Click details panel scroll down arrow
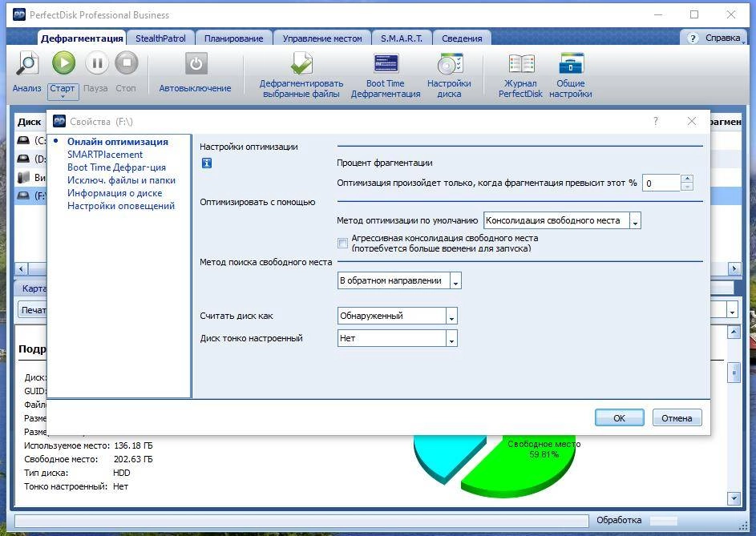The height and width of the screenshot is (536, 756). (x=734, y=498)
